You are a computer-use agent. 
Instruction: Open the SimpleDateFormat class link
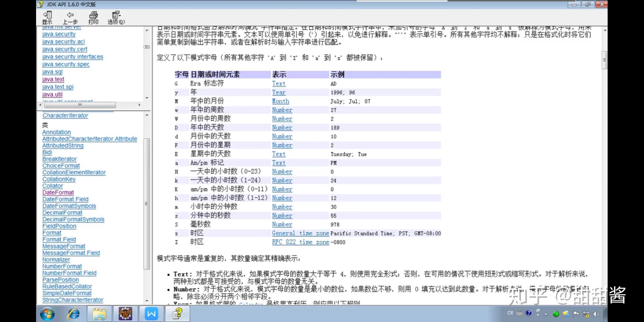(x=67, y=293)
